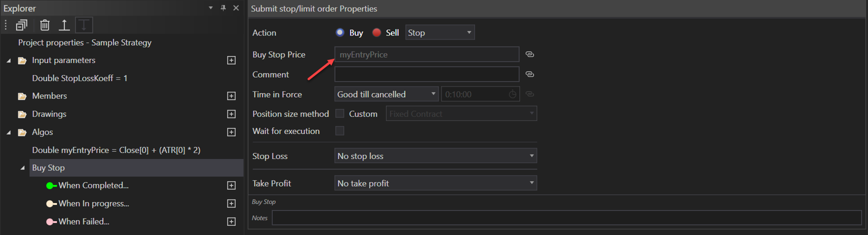Click the copy/duplicate icon in Explorer toolbar
The width and height of the screenshot is (868, 235).
[21, 25]
